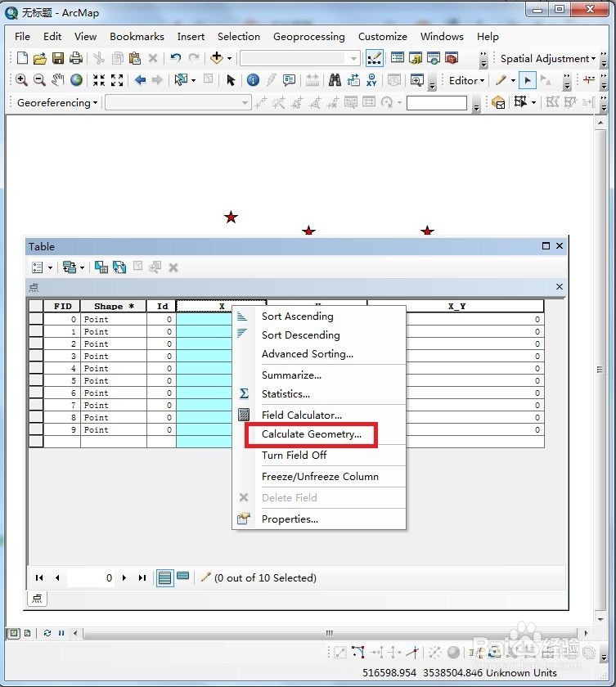Expand the Related Tables dropdown arrow
The image size is (616, 687).
(82, 267)
